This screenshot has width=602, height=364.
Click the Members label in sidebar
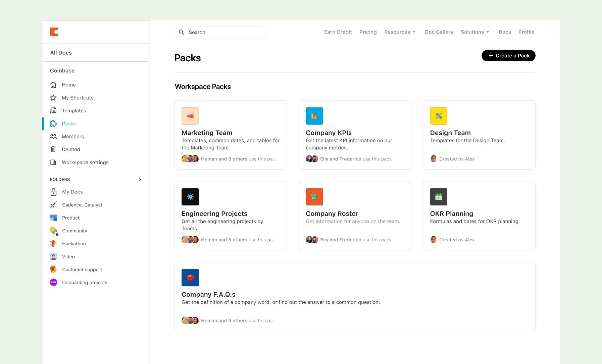tap(73, 136)
